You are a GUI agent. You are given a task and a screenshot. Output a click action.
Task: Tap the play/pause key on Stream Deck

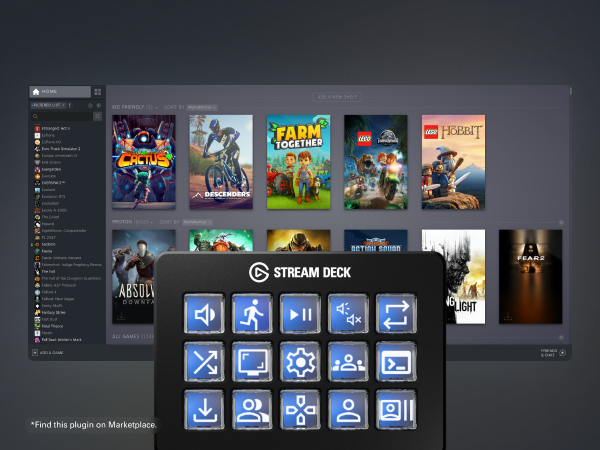pyautogui.click(x=300, y=314)
